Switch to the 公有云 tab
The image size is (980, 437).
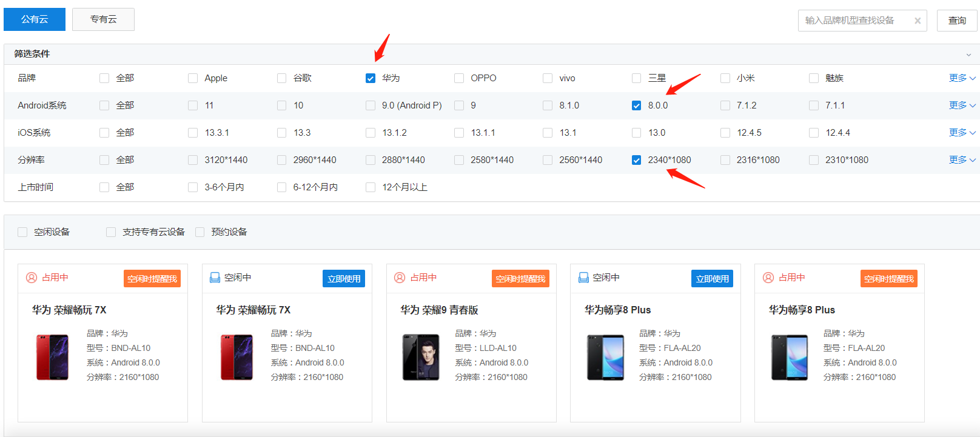pos(35,19)
